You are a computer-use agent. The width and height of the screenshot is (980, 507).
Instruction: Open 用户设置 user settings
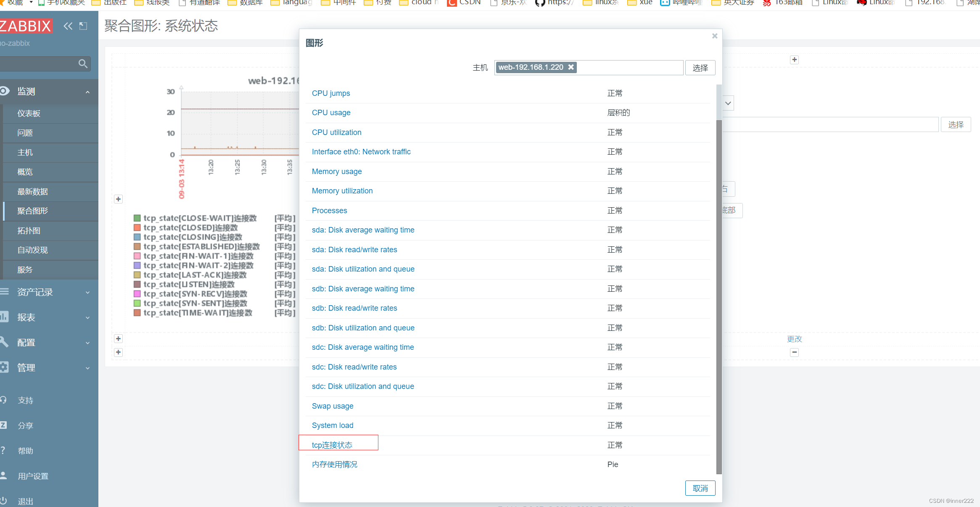click(33, 476)
